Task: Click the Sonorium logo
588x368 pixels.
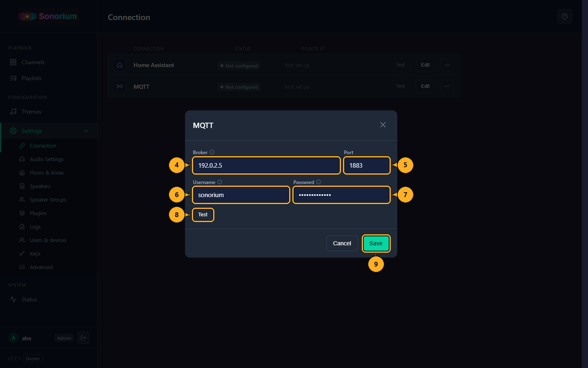Action: tap(48, 16)
